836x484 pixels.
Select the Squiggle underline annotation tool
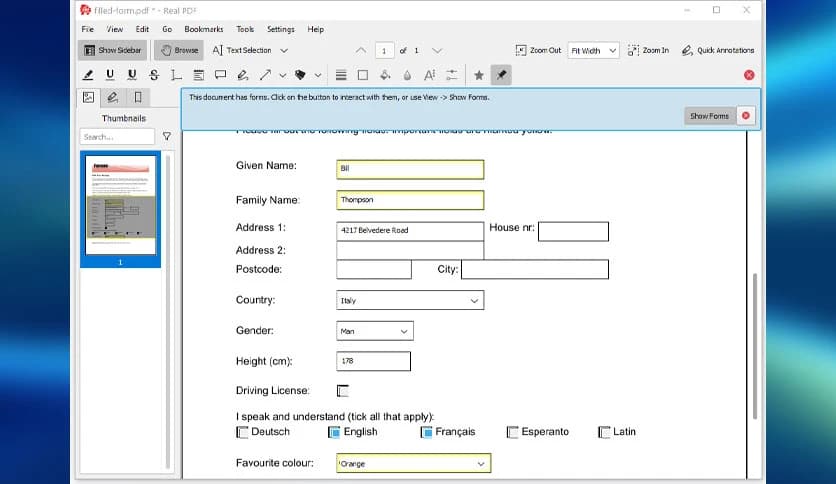point(132,75)
